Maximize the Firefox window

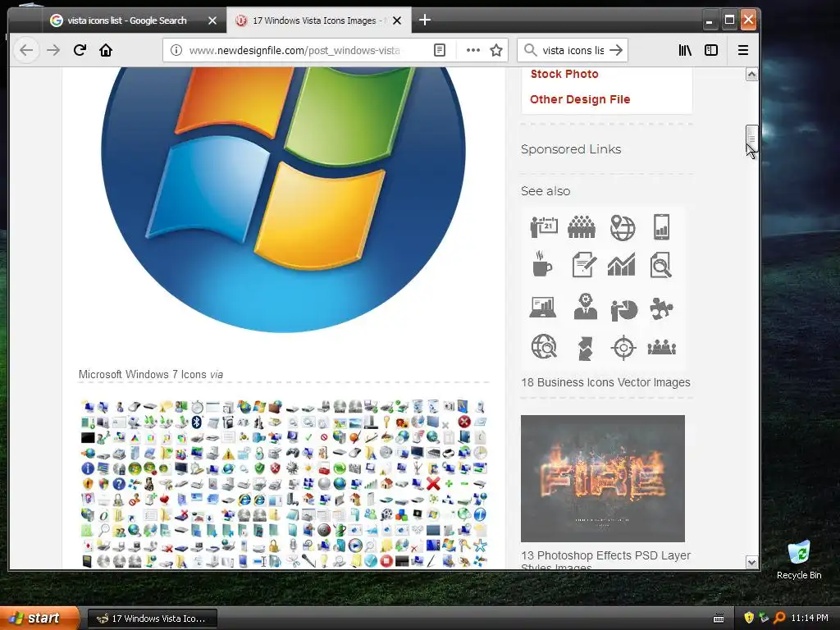(x=729, y=21)
